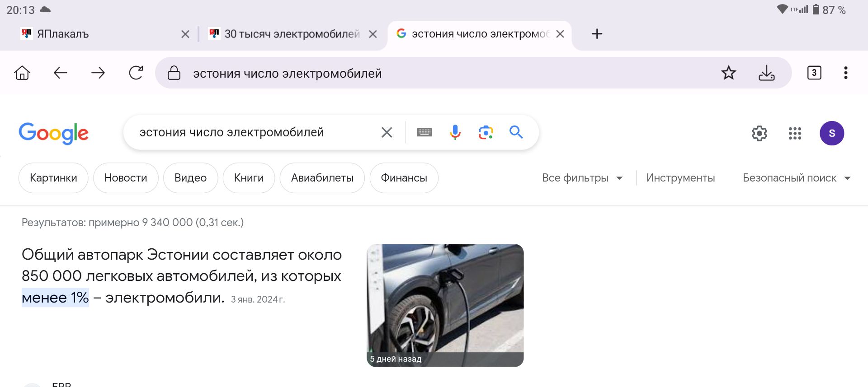868x387 pixels.
Task: Open quick settings gear icon
Action: point(759,133)
